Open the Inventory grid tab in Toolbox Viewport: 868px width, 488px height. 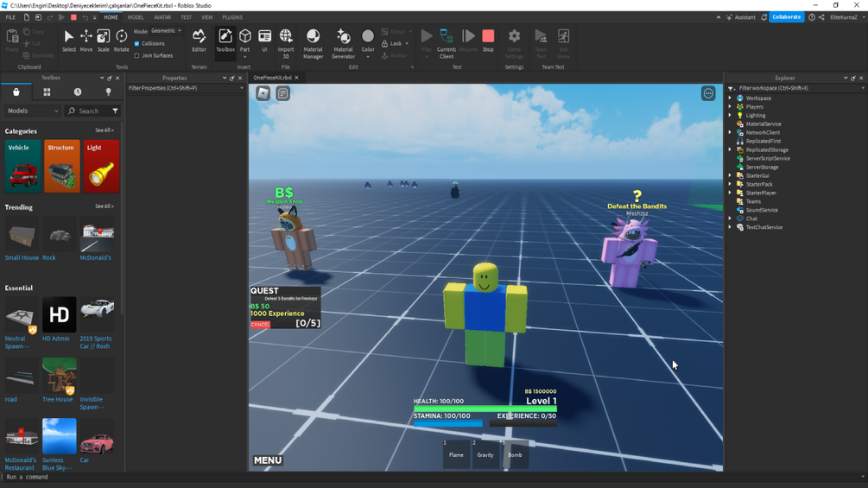(47, 92)
